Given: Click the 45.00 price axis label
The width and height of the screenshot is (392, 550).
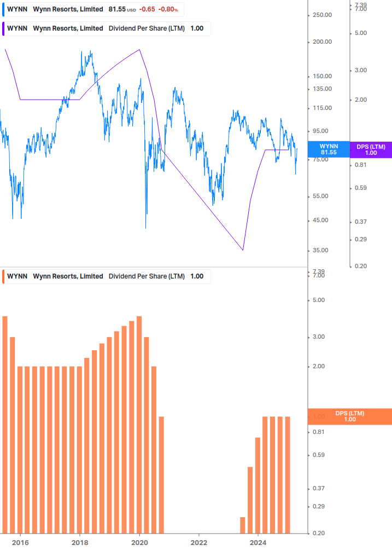Looking at the screenshot, I should click(x=320, y=221).
